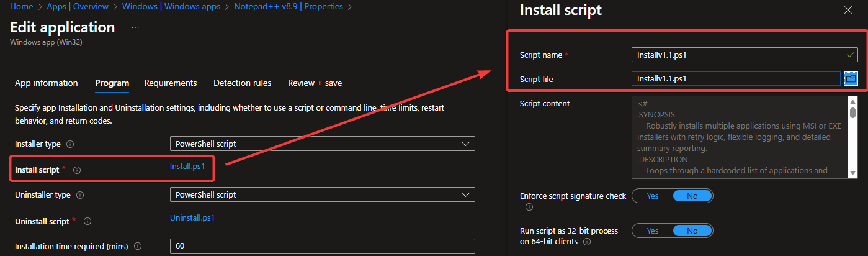Open the Detection rules tab

[242, 83]
